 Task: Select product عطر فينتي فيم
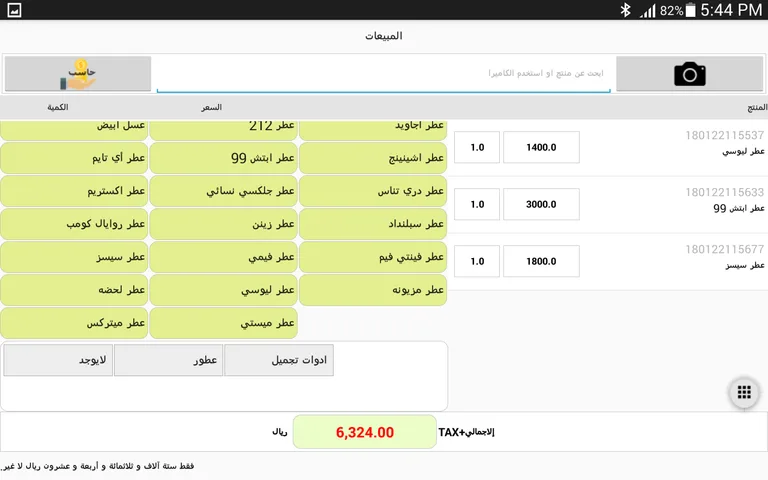pyautogui.click(x=373, y=257)
